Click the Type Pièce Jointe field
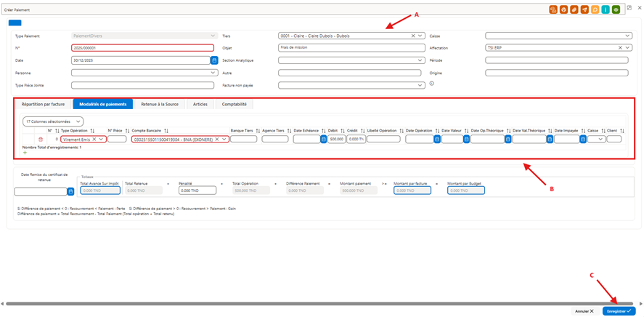Image resolution: width=644 pixels, height=317 pixels. pos(142,85)
